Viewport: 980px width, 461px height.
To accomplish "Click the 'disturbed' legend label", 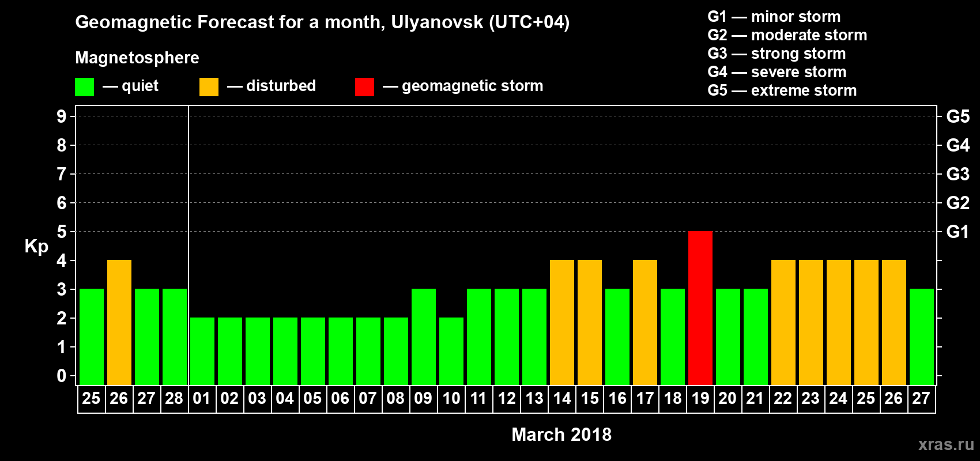I will coord(281,86).
